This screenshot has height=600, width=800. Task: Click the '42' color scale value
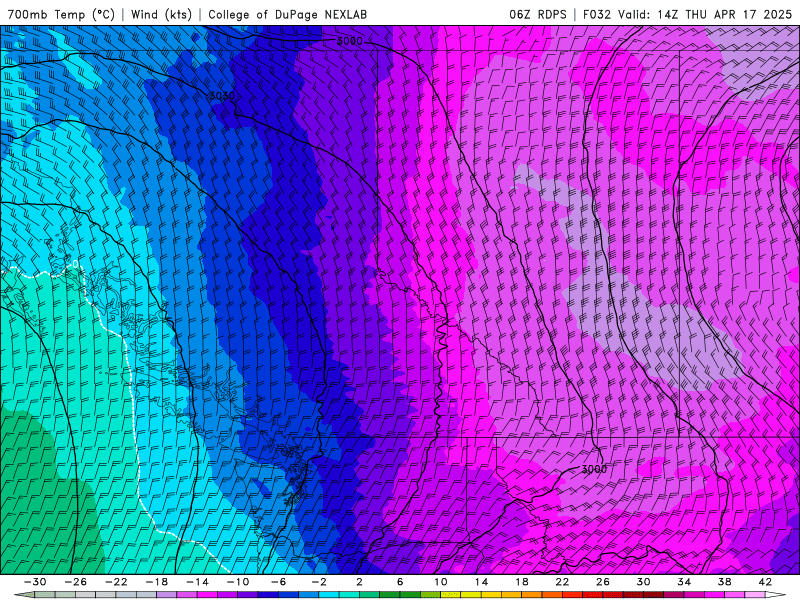(x=765, y=582)
